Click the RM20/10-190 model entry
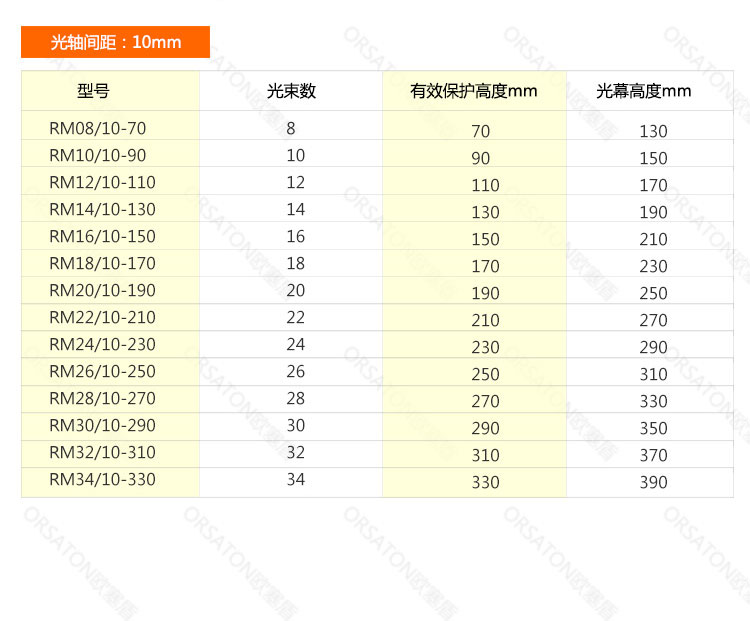Viewport: 750px width, 621px height. [102, 290]
